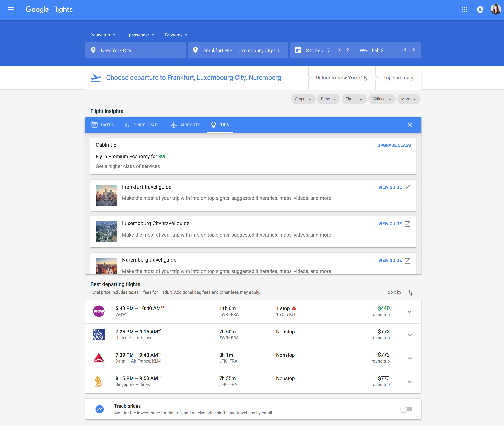Open the hamburger main menu
504x426 pixels.
tap(11, 10)
